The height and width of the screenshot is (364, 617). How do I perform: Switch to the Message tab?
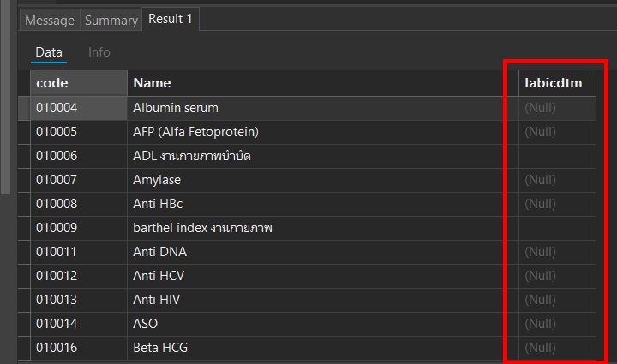coord(50,20)
